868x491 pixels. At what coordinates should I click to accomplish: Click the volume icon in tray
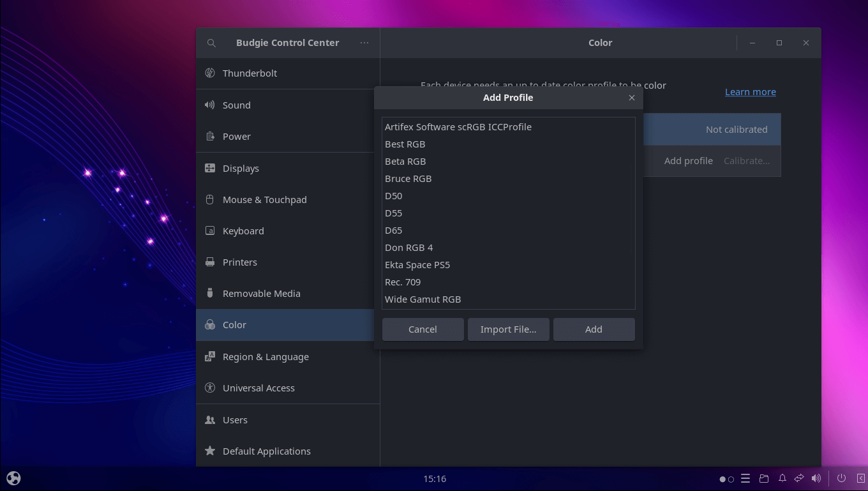tap(816, 478)
